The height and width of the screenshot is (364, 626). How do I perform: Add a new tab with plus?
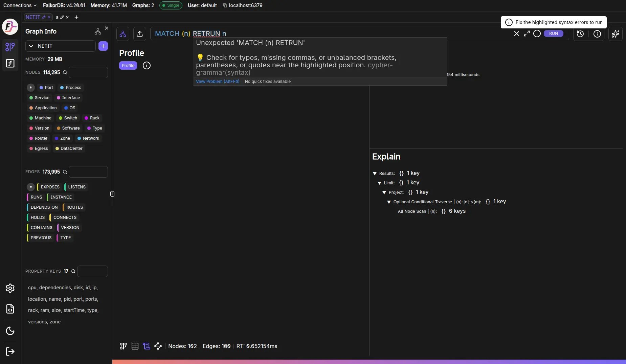(x=76, y=17)
